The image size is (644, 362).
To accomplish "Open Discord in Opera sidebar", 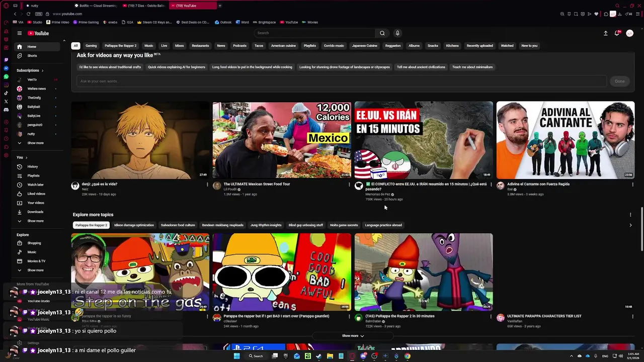I will pyautogui.click(x=6, y=110).
